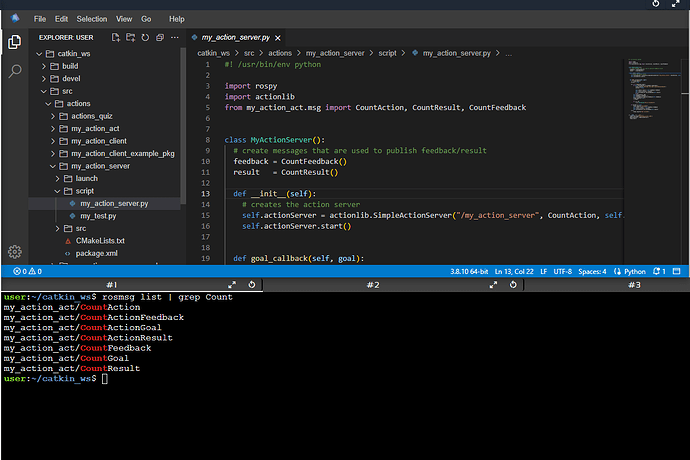Viewport: 690px width, 460px height.
Task: Refresh the Explorer with the refresh icon
Action: (x=145, y=37)
